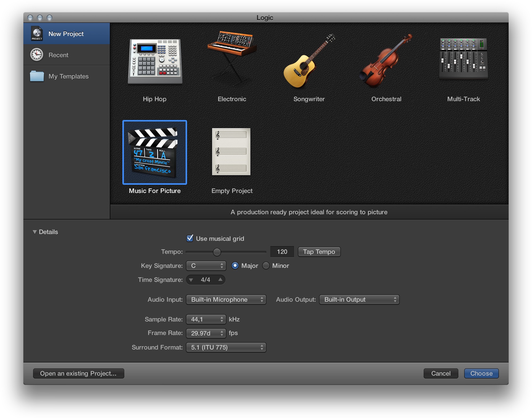Click the My Templates folder icon

[37, 76]
